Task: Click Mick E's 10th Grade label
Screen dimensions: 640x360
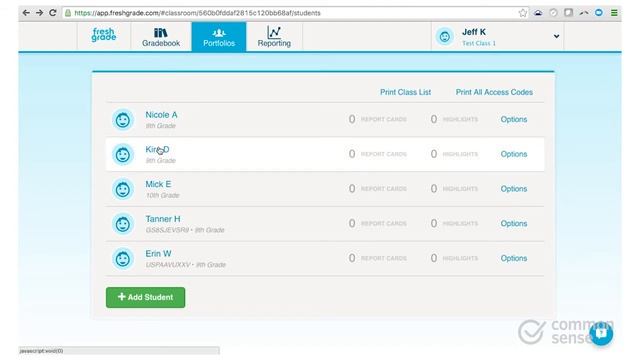Action: 162,196
